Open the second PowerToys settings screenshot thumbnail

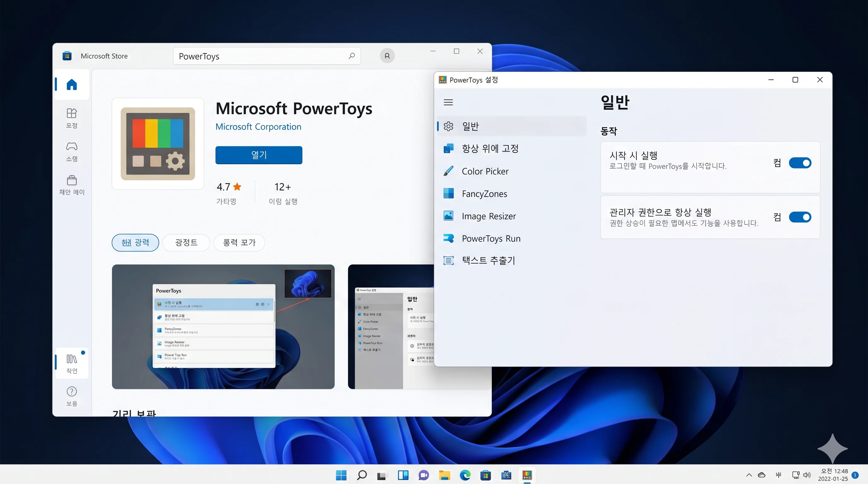tap(391, 327)
